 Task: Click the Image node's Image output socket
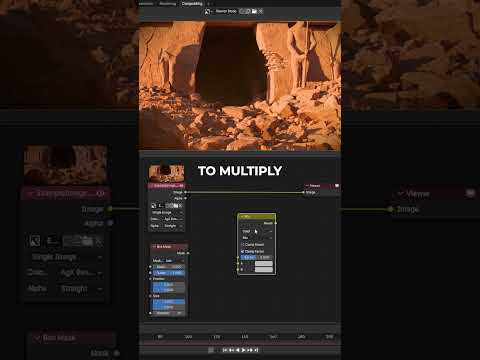[185, 192]
